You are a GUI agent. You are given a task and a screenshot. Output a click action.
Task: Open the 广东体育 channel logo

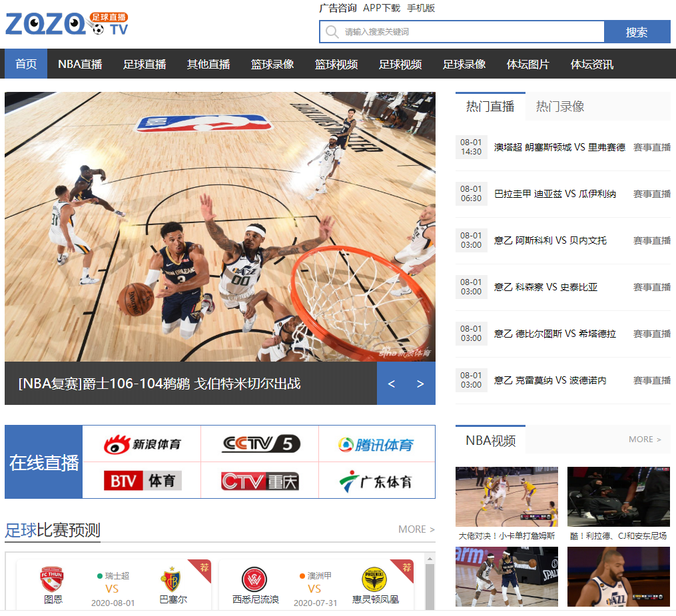(x=376, y=481)
